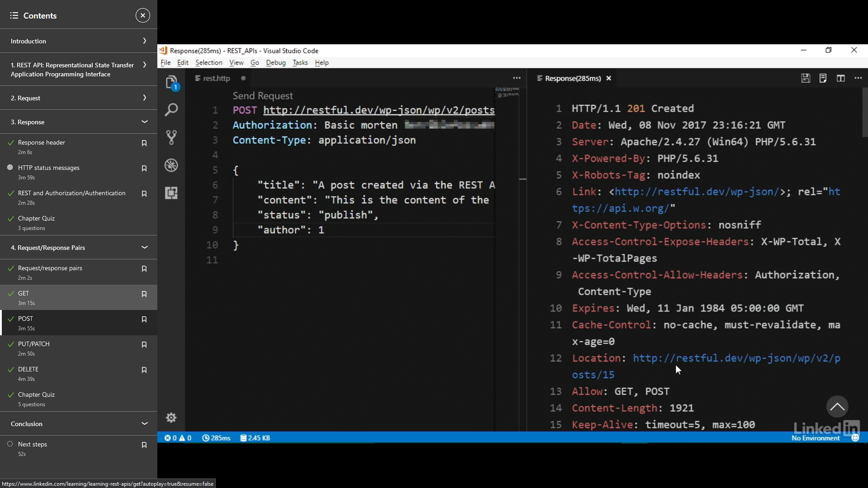The height and width of the screenshot is (488, 868).
Task: Click the errors and warnings status indicator
Action: click(x=178, y=438)
